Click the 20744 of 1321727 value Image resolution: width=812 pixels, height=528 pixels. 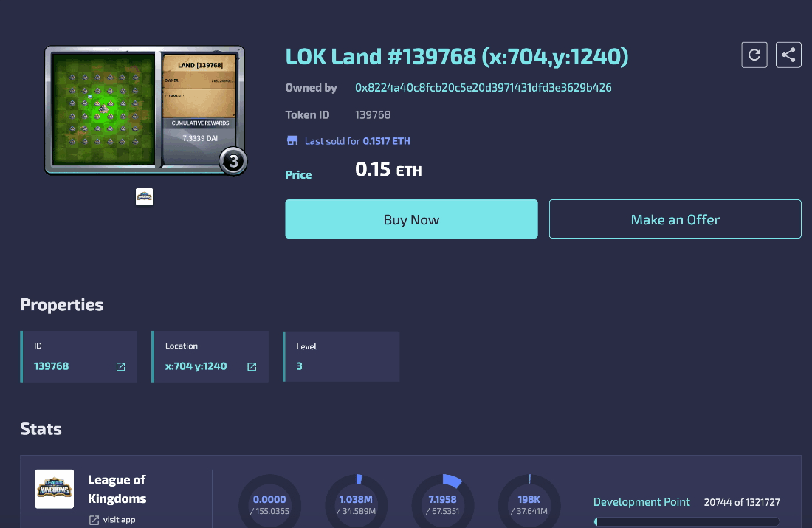[742, 502]
